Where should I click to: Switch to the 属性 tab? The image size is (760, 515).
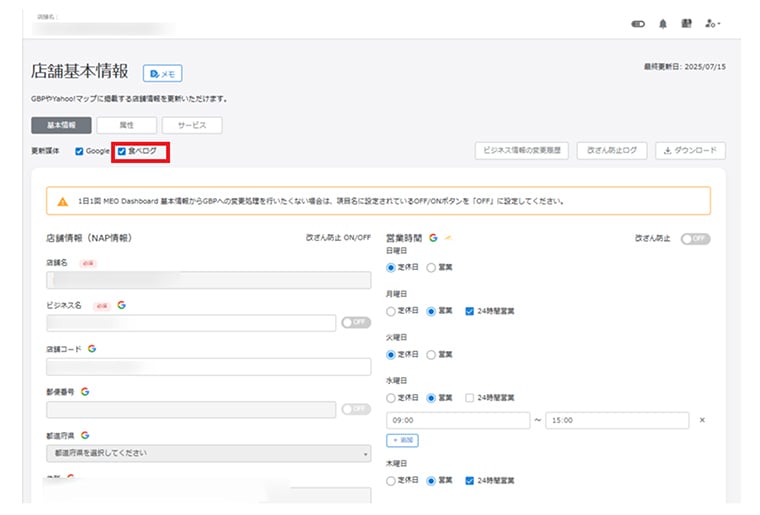(x=126, y=126)
